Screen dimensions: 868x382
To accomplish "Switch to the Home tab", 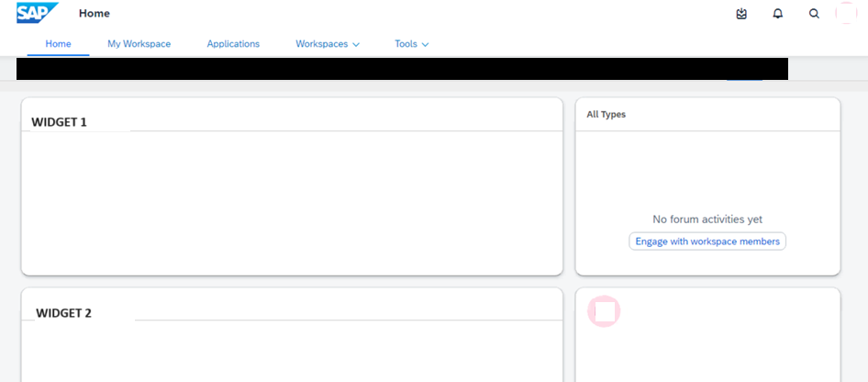I will click(58, 44).
